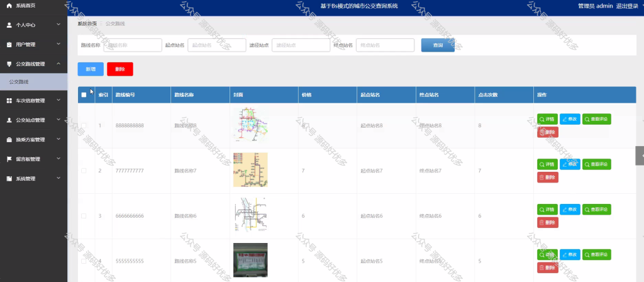Open the 系统管理 sidebar menu

pyautogui.click(x=34, y=179)
